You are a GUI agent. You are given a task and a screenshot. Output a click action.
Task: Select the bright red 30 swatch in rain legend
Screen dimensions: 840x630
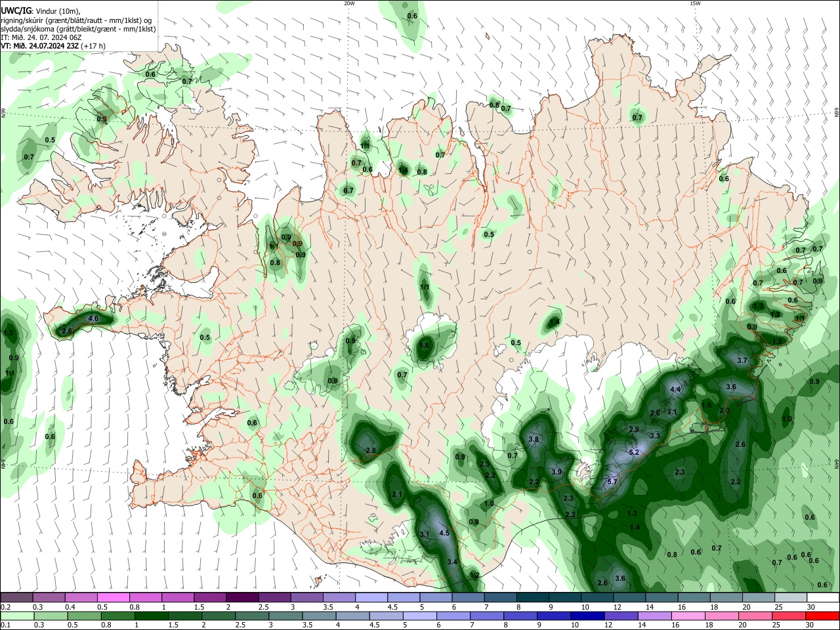823,616
